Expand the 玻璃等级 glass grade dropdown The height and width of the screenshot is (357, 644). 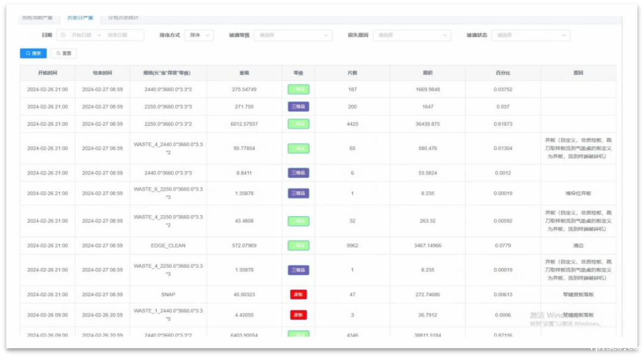pos(293,35)
